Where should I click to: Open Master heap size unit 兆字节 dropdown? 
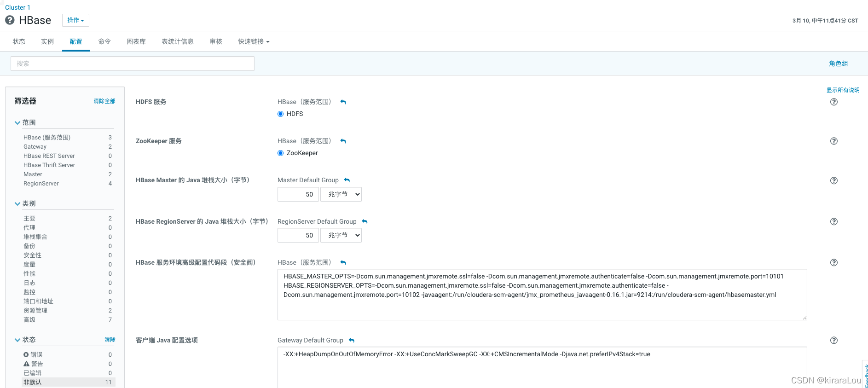pos(341,194)
